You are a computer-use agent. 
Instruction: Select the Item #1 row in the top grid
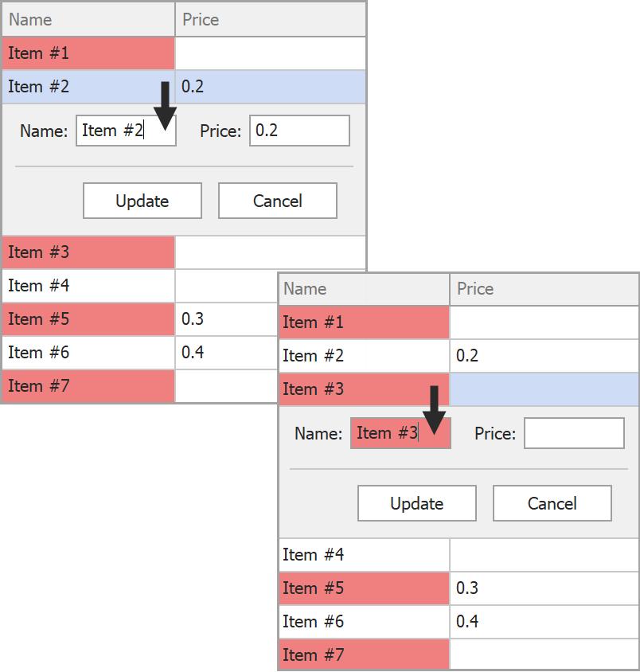coord(88,53)
